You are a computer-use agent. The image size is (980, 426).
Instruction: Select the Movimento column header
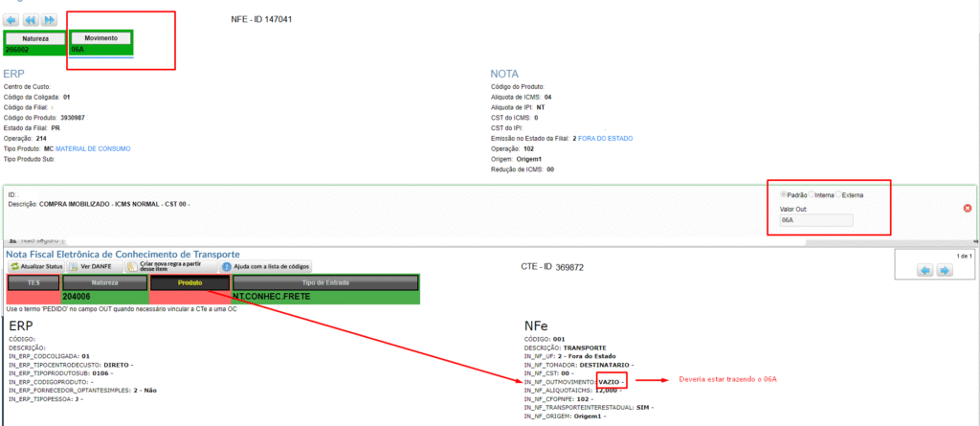pos(100,37)
